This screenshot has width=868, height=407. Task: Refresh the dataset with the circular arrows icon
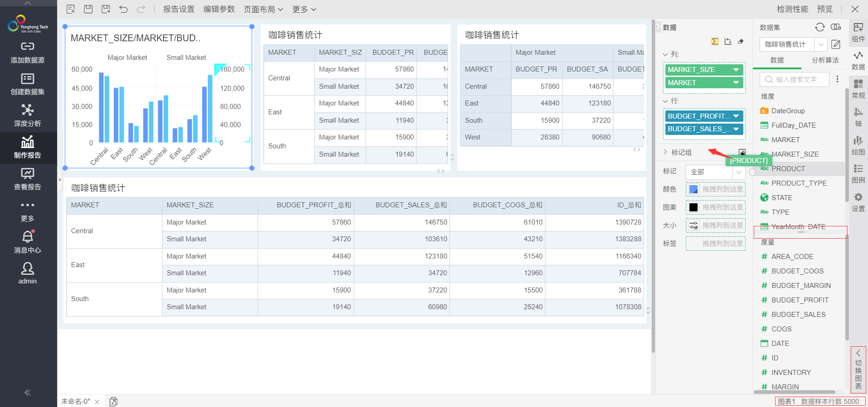(820, 27)
